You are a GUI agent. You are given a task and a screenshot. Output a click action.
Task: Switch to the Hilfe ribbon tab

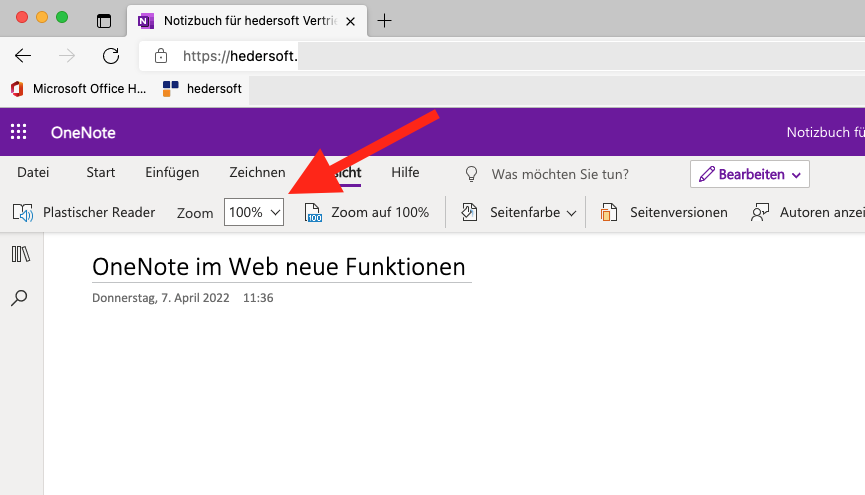405,173
